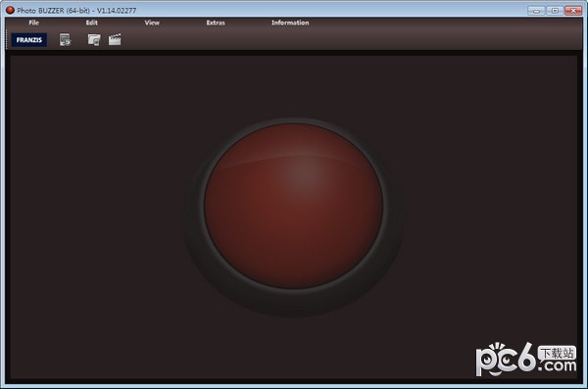Click the load image file toolbar icon
This screenshot has width=588, height=389.
65,39
